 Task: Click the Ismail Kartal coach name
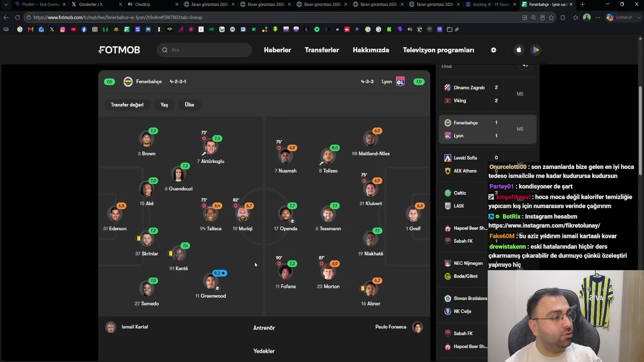point(135,327)
